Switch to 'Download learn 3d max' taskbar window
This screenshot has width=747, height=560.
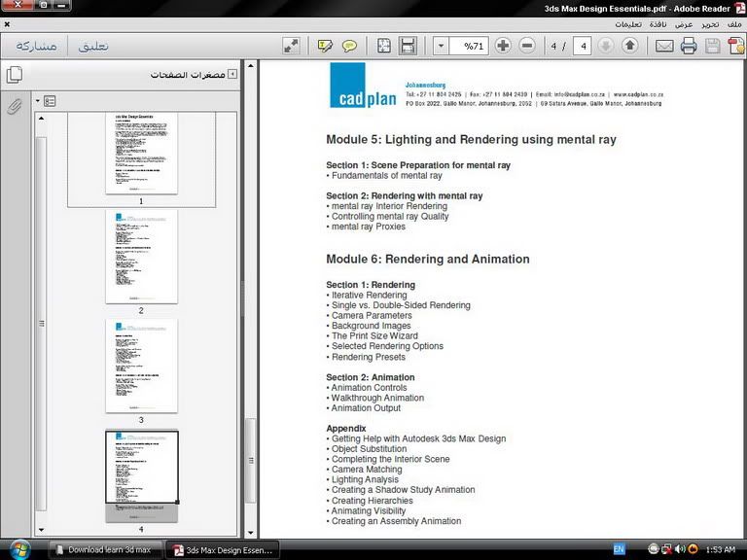point(106,549)
